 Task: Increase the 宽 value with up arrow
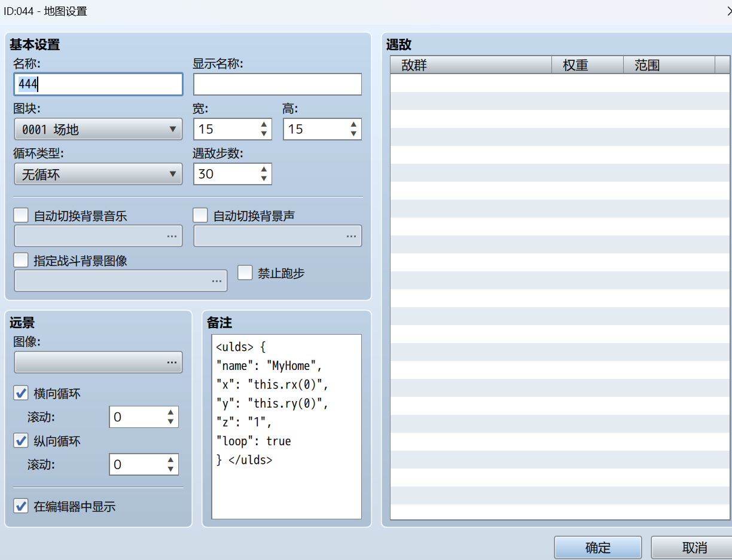tap(264, 124)
